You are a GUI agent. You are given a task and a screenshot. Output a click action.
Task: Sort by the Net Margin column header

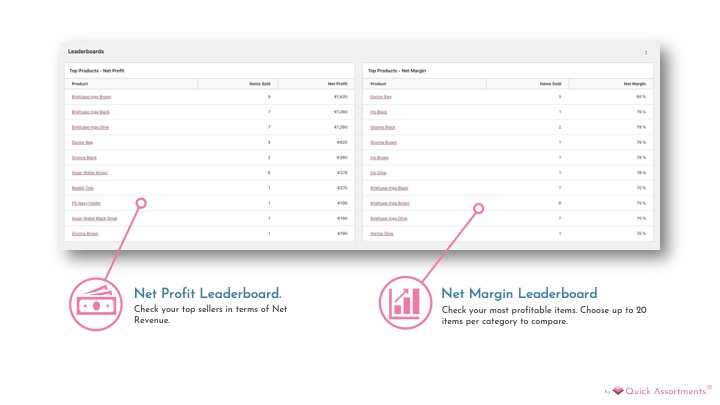[x=635, y=84]
